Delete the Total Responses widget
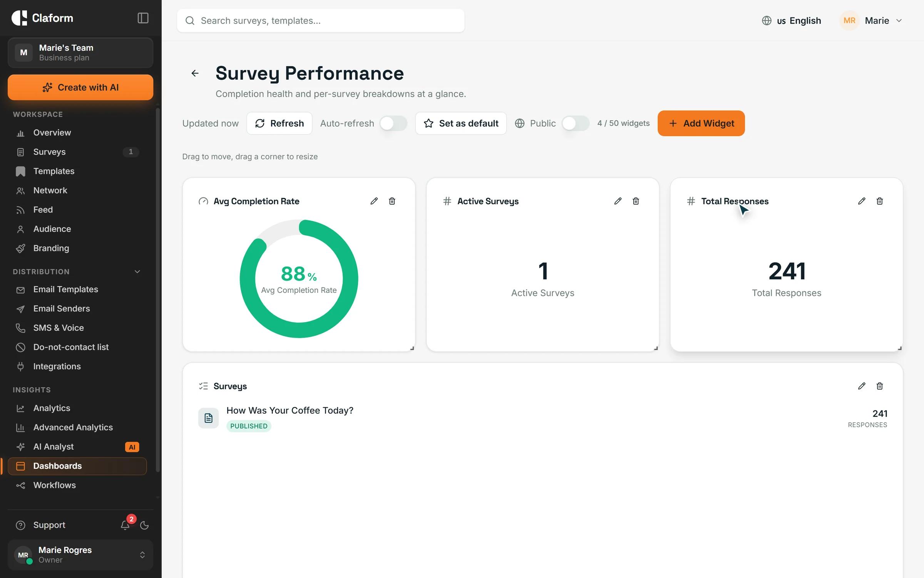 coord(880,201)
